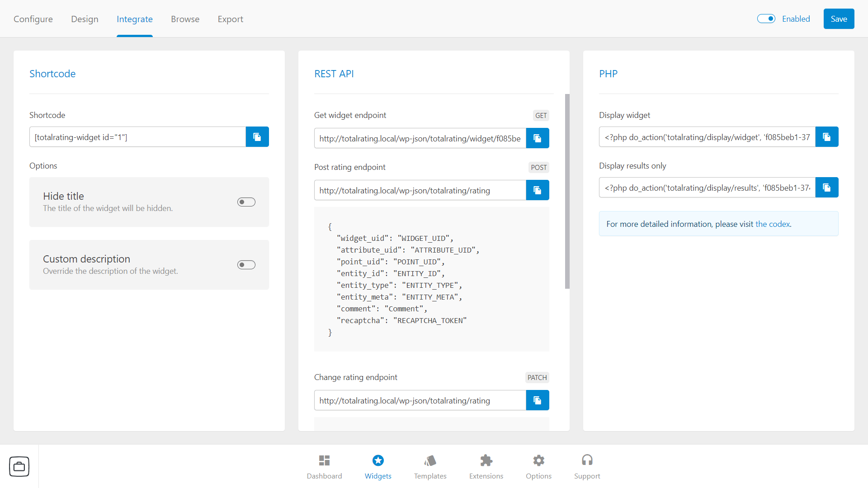
Task: Click the "widget_uid" line in JSON sample
Action: 395,238
